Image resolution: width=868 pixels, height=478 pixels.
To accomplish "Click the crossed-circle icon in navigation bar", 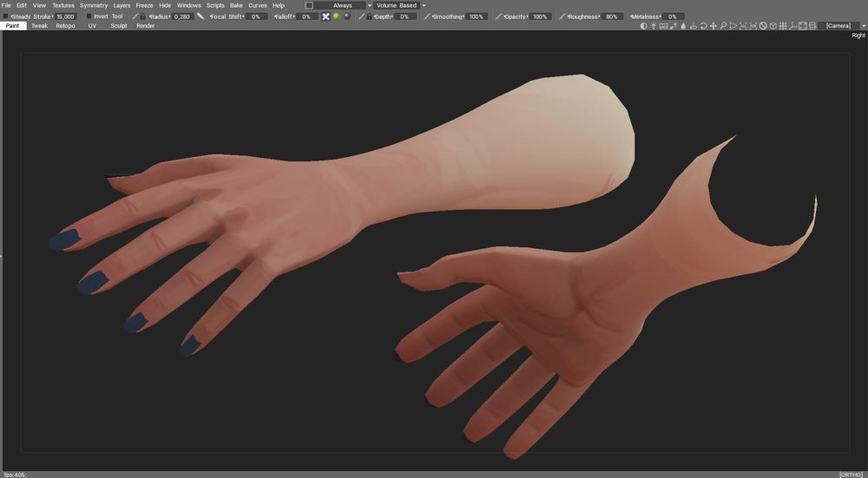I will coord(763,26).
